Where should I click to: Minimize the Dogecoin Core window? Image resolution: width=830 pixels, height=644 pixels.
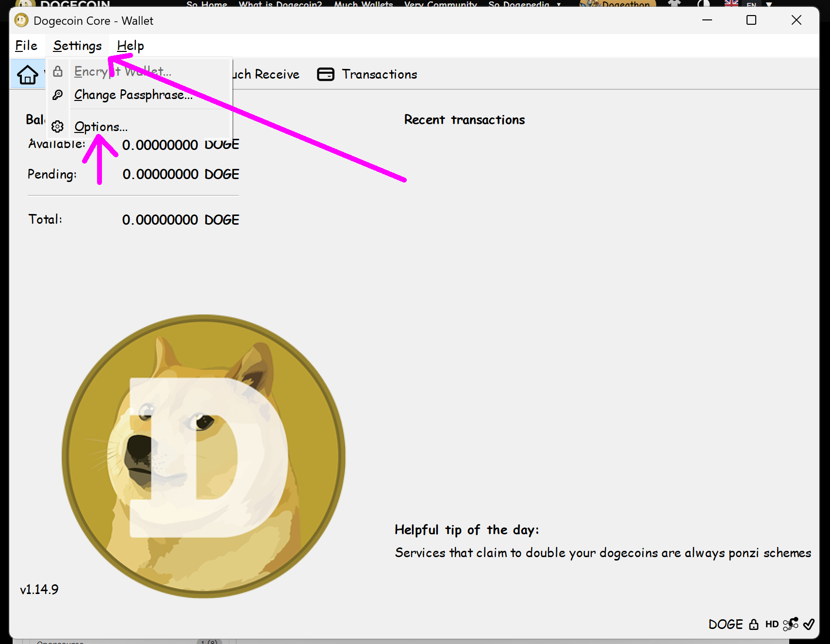[707, 20]
